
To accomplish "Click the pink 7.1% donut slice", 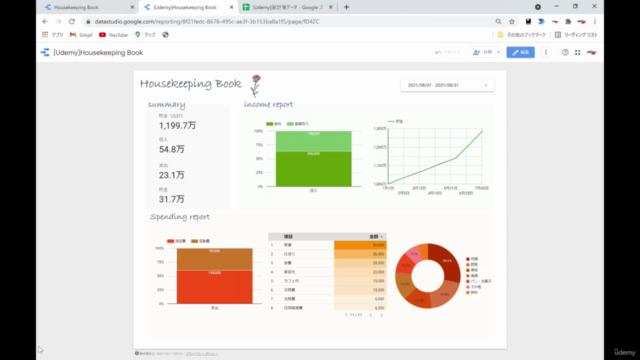I will pos(414,254).
